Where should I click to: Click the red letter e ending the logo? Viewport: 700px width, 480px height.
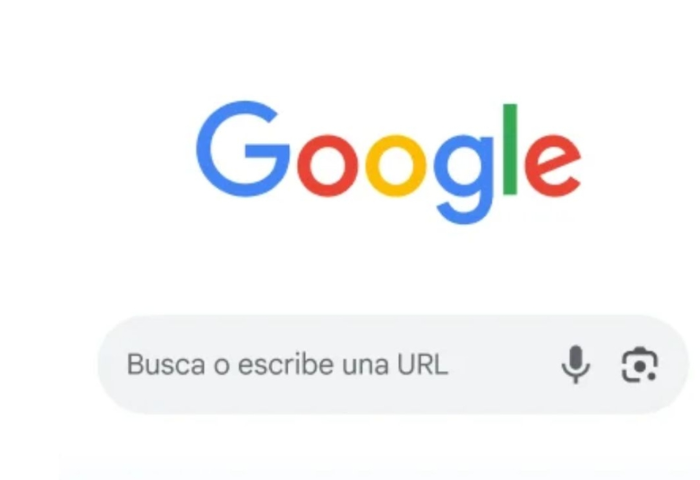553,166
